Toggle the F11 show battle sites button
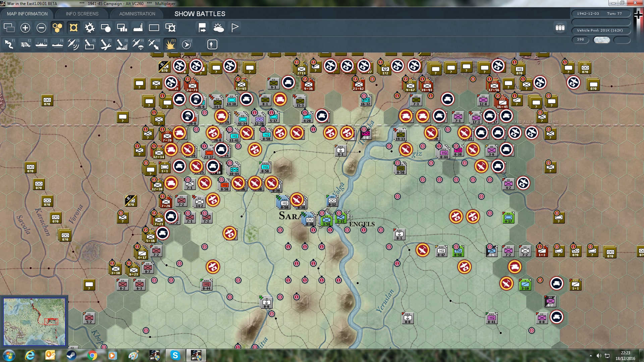 (170, 44)
